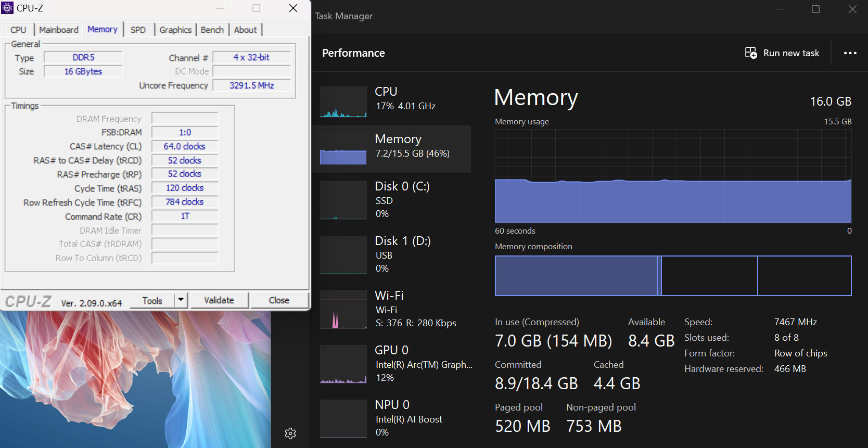The height and width of the screenshot is (448, 868).
Task: Click the CPU-Z app icon in title bar
Action: [7, 8]
